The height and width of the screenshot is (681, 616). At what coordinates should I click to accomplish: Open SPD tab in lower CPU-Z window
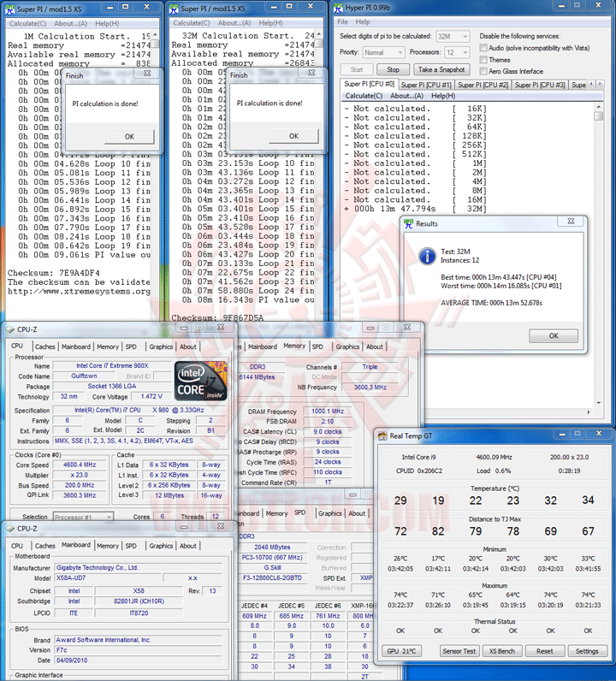point(131,546)
